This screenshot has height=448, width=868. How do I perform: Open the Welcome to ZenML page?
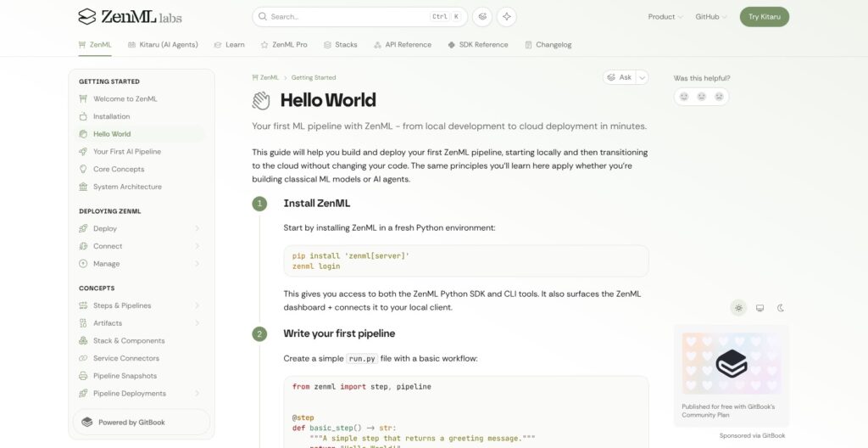[x=140, y=98]
